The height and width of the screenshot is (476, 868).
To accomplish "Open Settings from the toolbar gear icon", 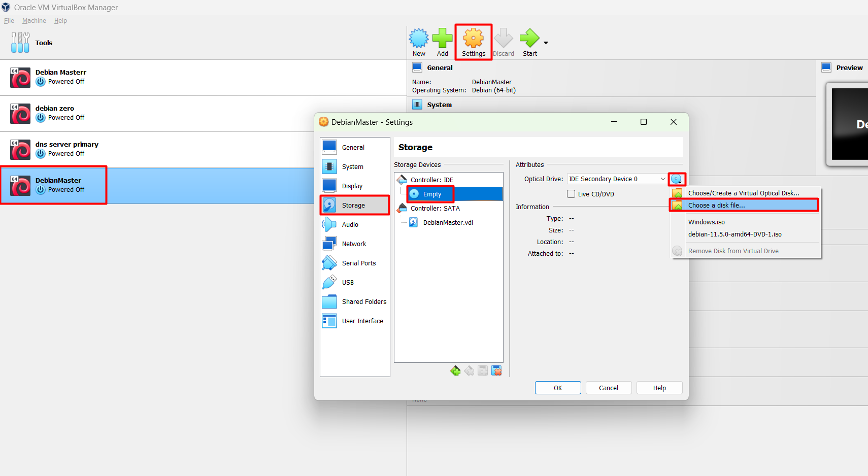I will click(x=474, y=43).
